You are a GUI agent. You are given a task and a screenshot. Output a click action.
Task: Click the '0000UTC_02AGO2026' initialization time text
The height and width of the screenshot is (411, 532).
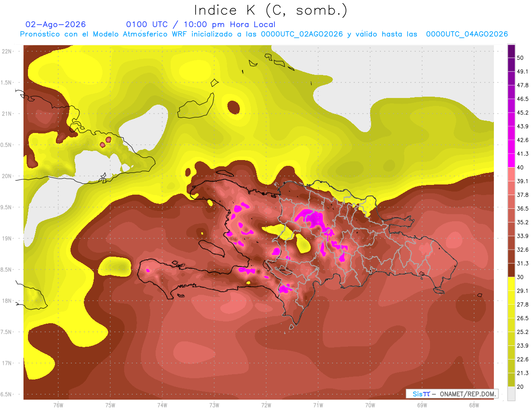(x=302, y=34)
